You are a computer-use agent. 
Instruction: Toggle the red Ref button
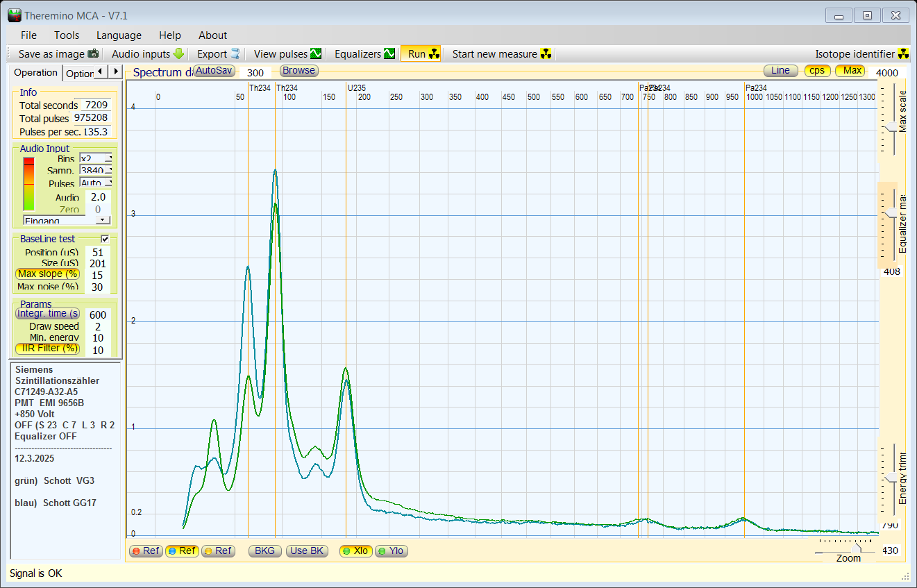coord(145,551)
